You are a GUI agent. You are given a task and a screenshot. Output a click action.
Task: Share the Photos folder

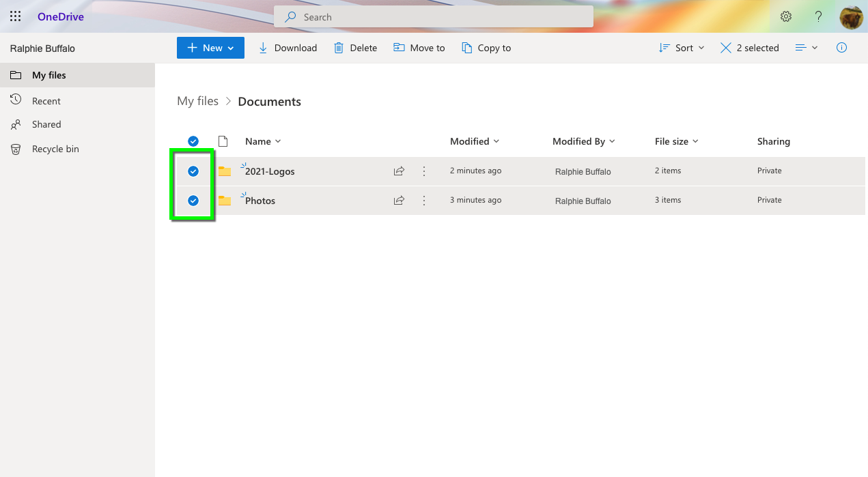pos(399,201)
